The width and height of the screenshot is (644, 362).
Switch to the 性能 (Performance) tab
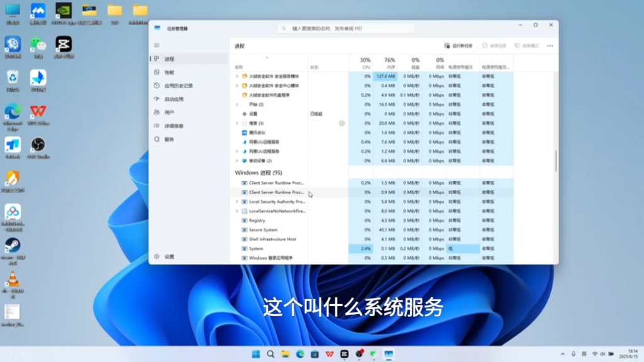189,72
